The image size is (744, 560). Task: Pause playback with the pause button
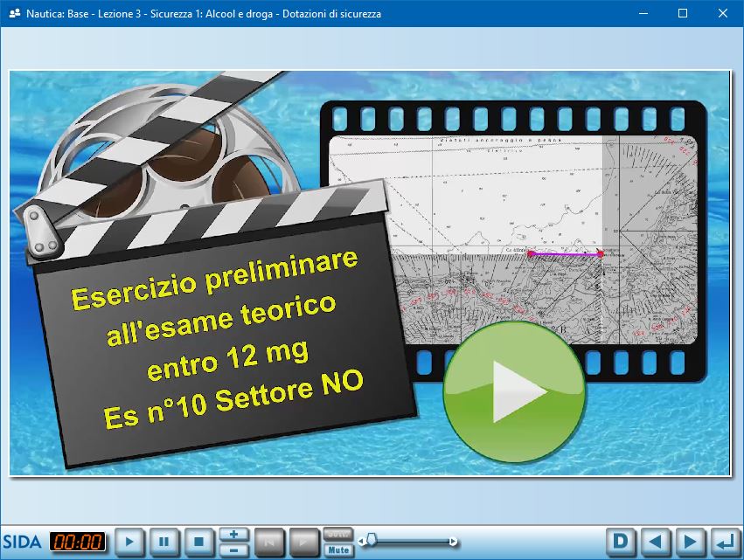[163, 542]
